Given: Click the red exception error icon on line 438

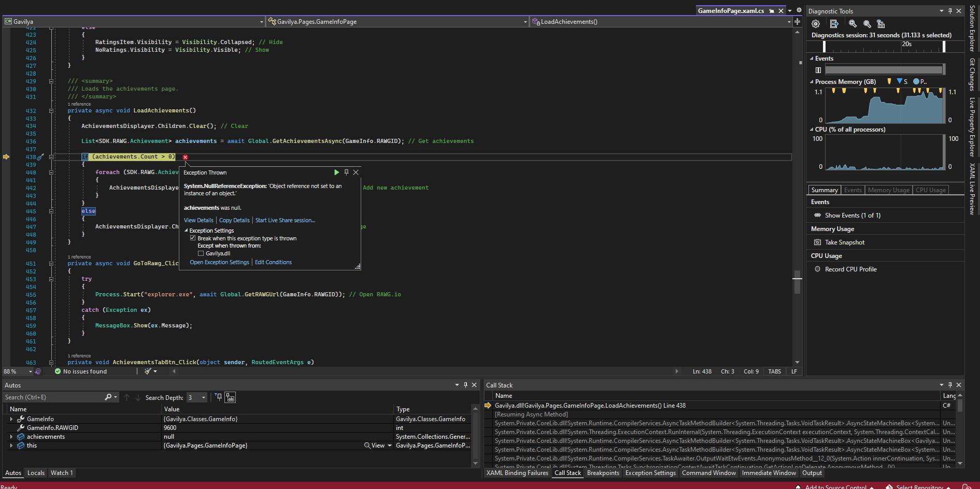Looking at the screenshot, I should pos(185,157).
